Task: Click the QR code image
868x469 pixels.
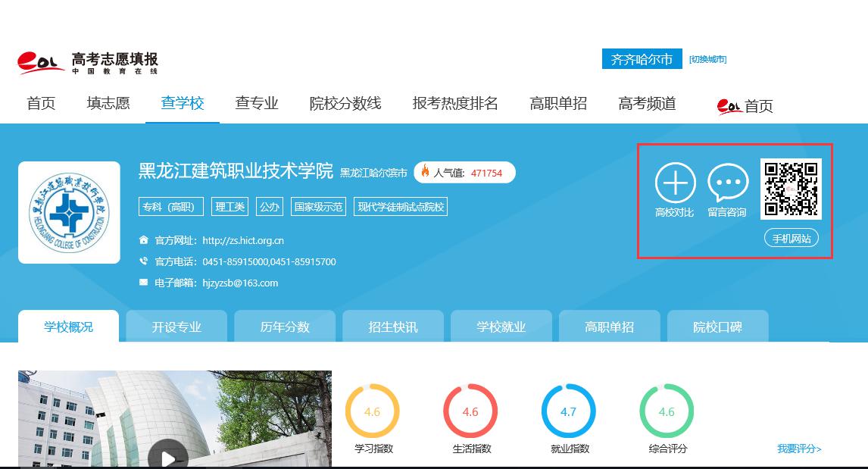Action: click(791, 189)
